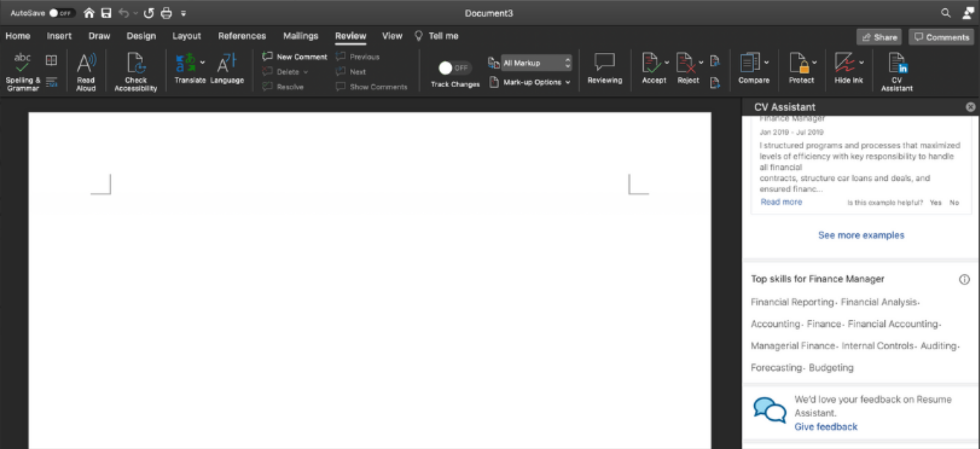Viewport: 980px width, 449px height.
Task: Mark example not helpful with No
Action: pos(954,203)
